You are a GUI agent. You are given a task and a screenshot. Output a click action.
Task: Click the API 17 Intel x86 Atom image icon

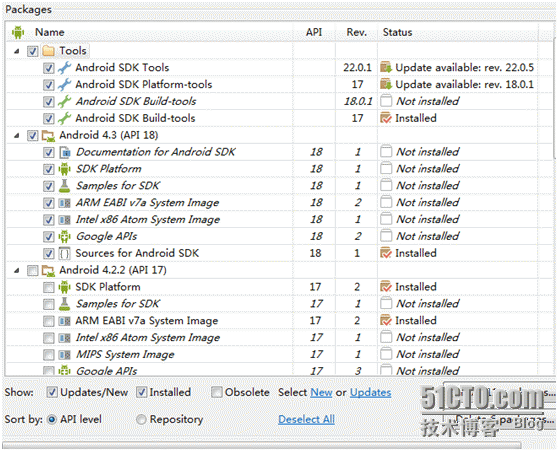[64, 337]
